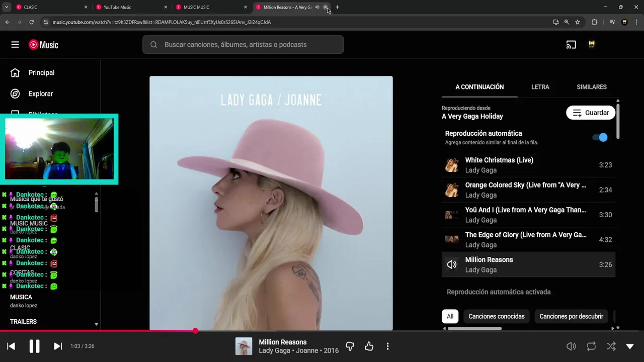Image resolution: width=644 pixels, height=362 pixels.
Task: Click the YouTube Music logo
Action: click(x=43, y=45)
